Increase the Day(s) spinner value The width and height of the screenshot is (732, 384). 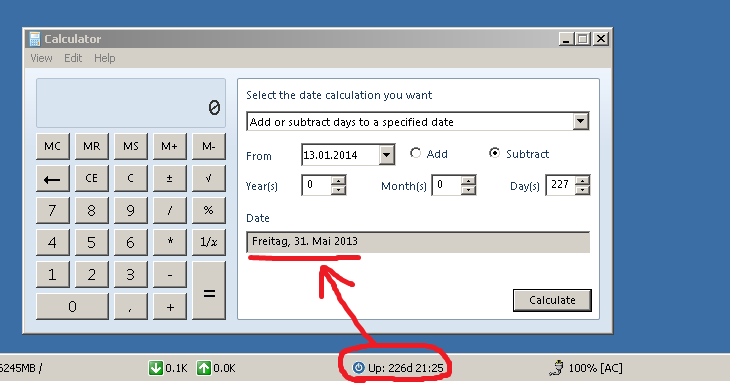(x=582, y=180)
